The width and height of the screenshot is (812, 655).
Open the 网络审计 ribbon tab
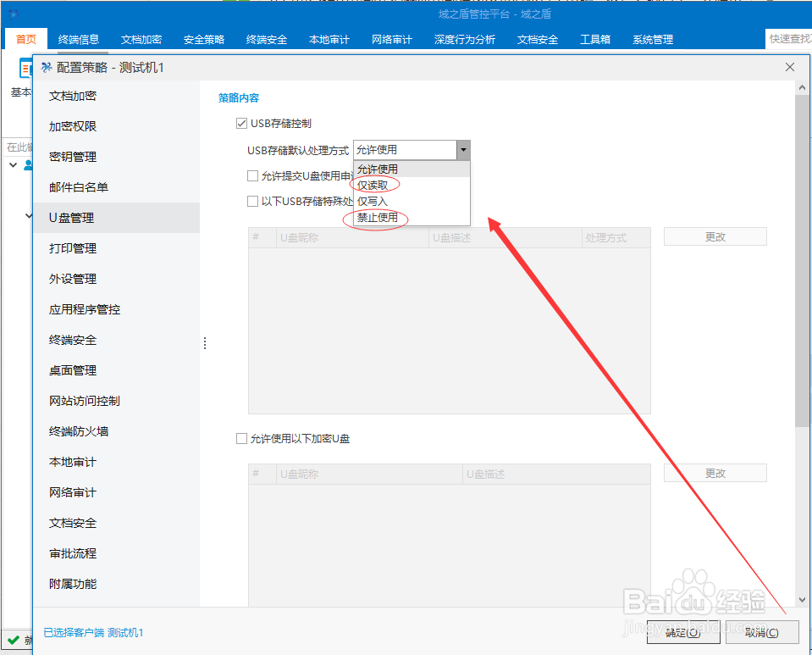(x=391, y=39)
